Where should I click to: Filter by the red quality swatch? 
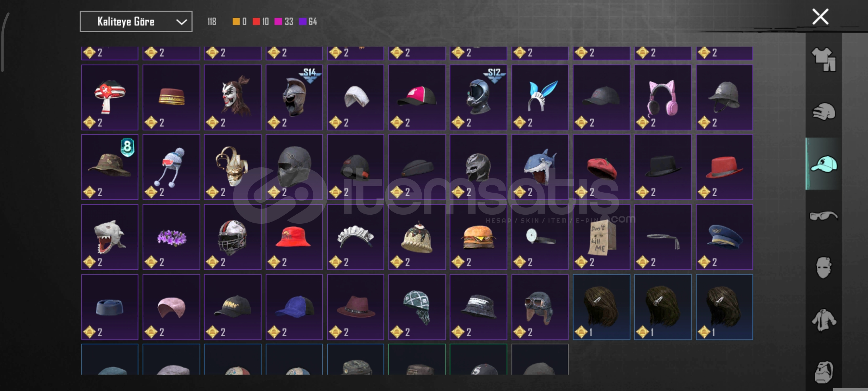256,22
